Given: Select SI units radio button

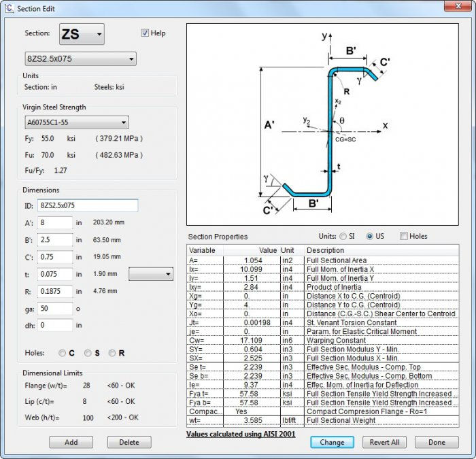Looking at the screenshot, I should 343,236.
